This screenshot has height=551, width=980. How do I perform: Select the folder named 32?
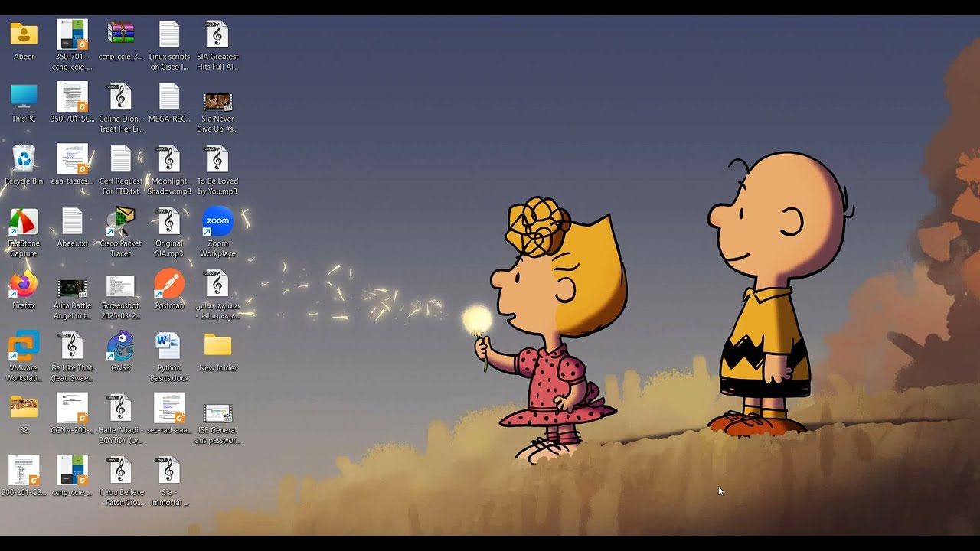coord(24,409)
